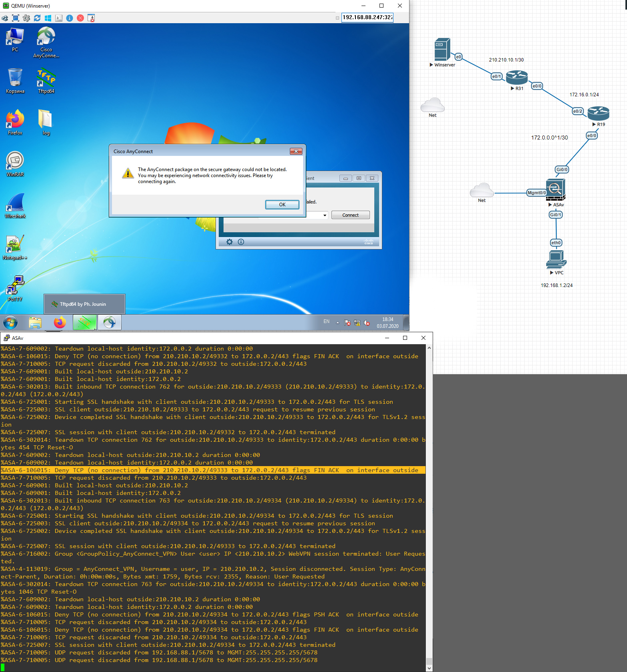
Task: Close the Cisco AnyConnect error dialog
Action: click(296, 151)
